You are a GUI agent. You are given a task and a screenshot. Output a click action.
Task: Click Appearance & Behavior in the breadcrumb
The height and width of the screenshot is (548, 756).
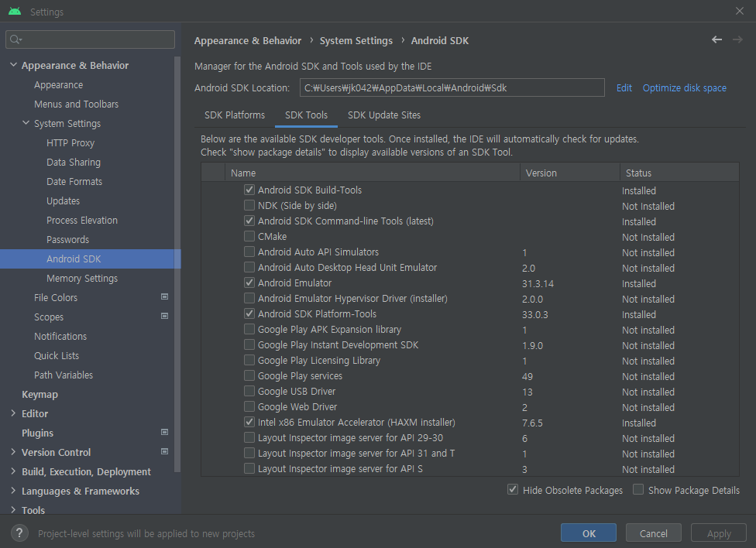click(x=248, y=40)
